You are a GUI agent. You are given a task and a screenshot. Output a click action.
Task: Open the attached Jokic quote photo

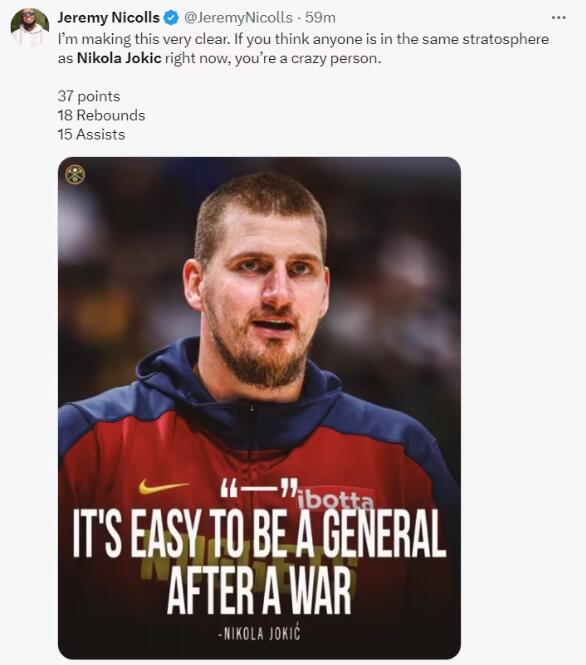coord(259,408)
